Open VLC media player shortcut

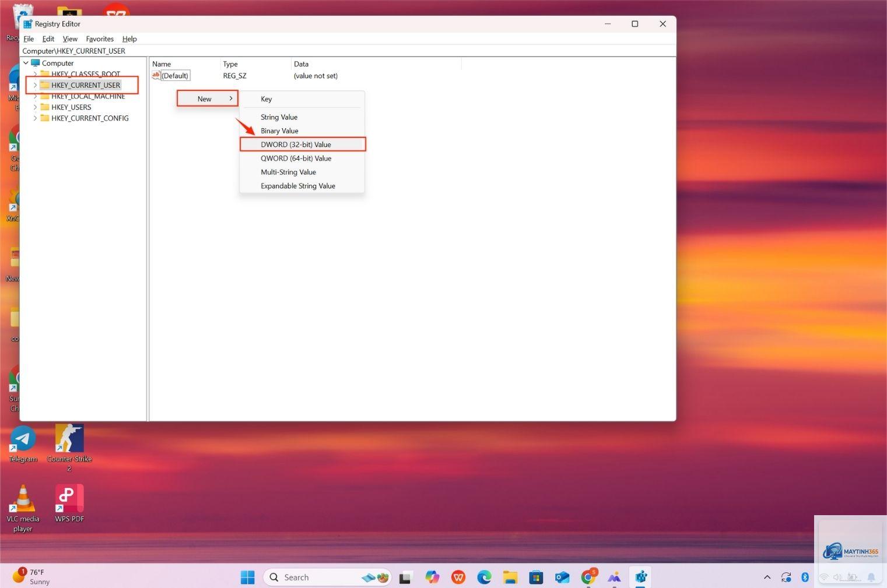coord(23,508)
